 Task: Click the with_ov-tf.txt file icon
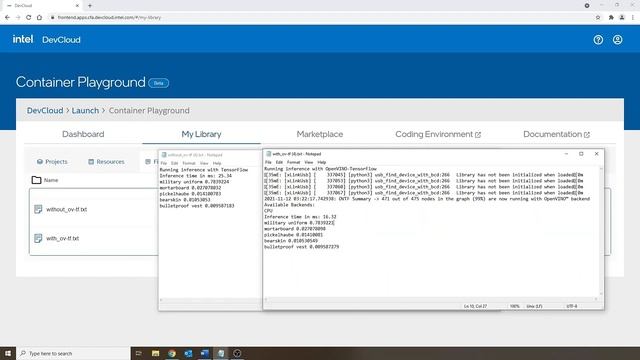point(38,238)
